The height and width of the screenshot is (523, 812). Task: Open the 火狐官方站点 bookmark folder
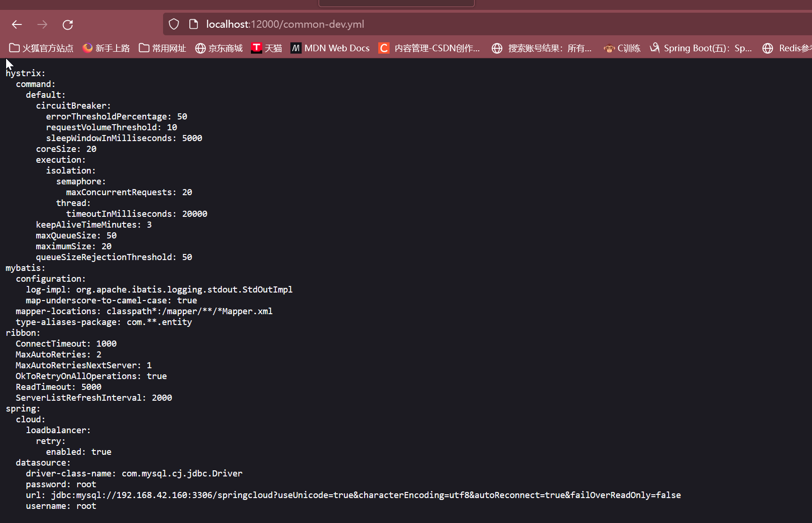tap(41, 48)
